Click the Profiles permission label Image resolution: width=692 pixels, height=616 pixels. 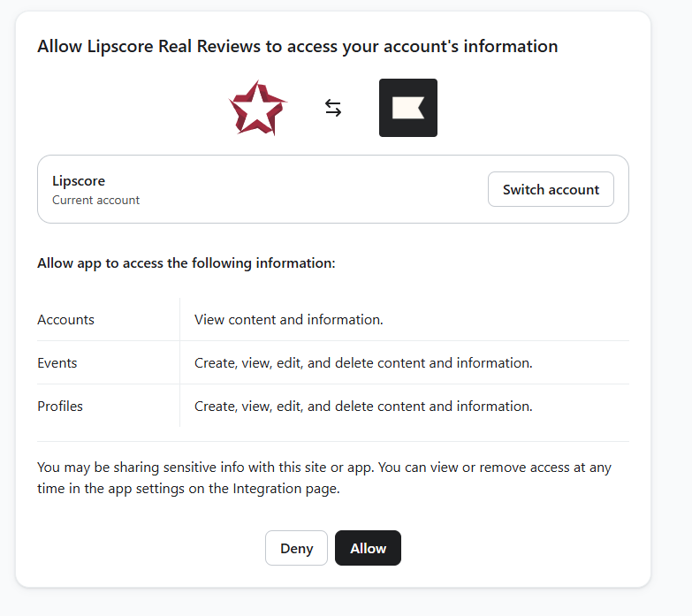[60, 406]
